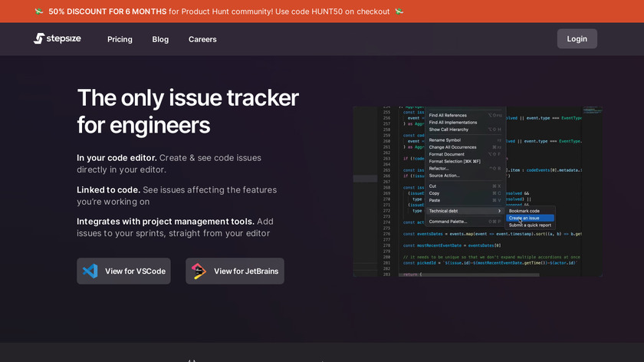Click the JetBrains logo icon
Screen dimensions: 644x362
click(x=199, y=271)
